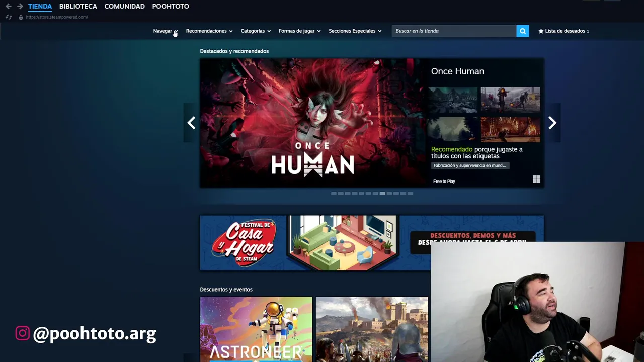Click the search magnifier button
Viewport: 644px width, 362px height.
pyautogui.click(x=522, y=31)
